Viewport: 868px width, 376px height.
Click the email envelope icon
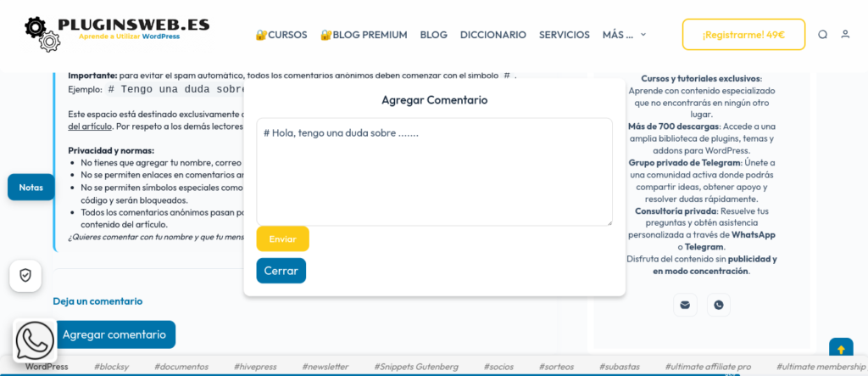[685, 305]
